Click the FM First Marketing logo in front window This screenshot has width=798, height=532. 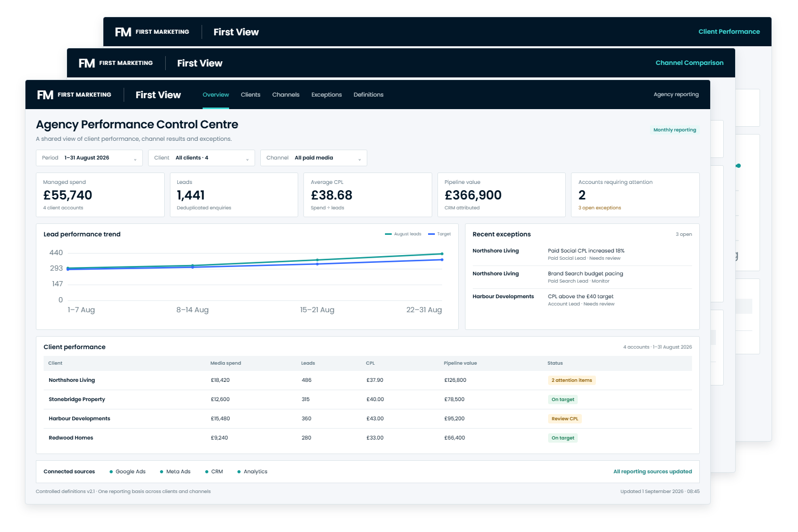click(74, 95)
